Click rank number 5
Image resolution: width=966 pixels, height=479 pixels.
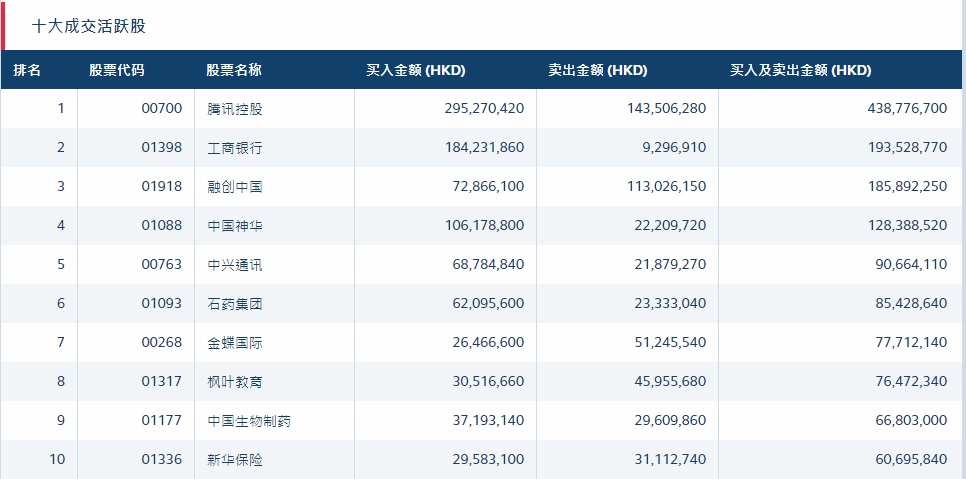coord(61,265)
